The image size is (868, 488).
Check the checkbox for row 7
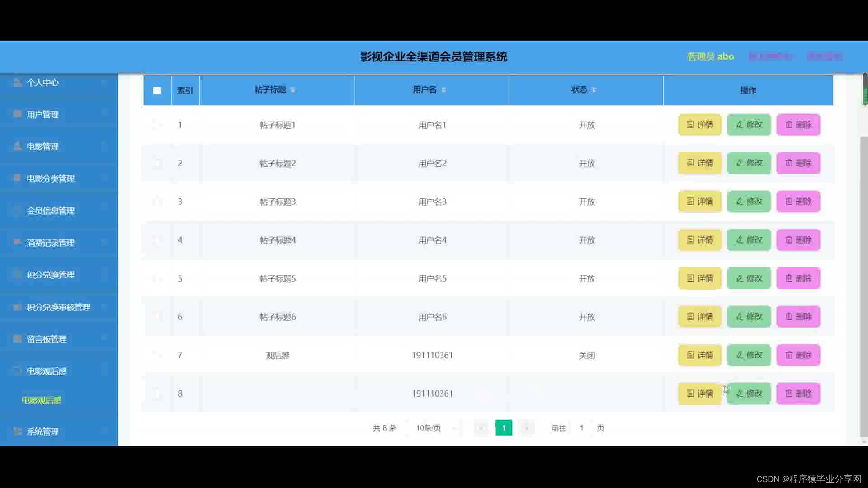click(157, 355)
